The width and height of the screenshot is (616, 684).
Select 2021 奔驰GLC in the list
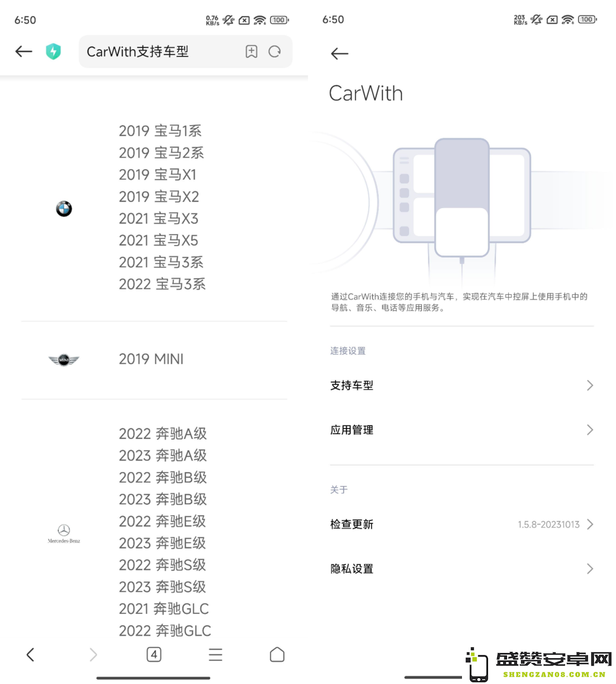click(x=164, y=608)
